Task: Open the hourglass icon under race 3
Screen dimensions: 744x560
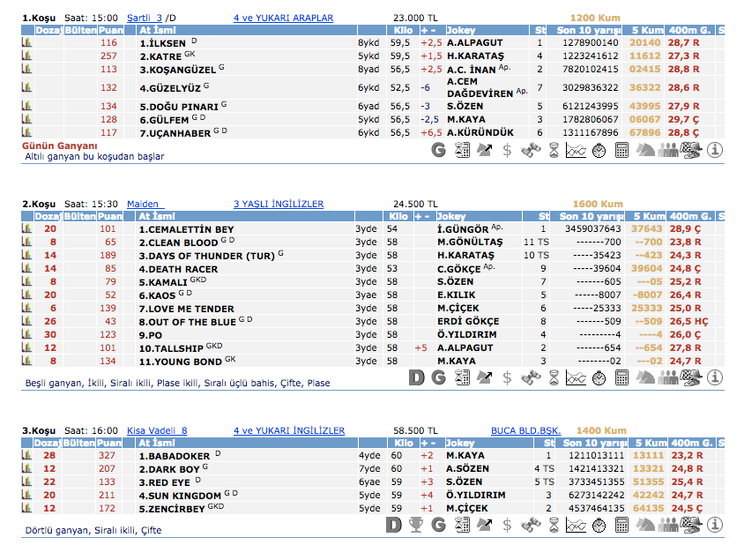Action: pyautogui.click(x=554, y=526)
